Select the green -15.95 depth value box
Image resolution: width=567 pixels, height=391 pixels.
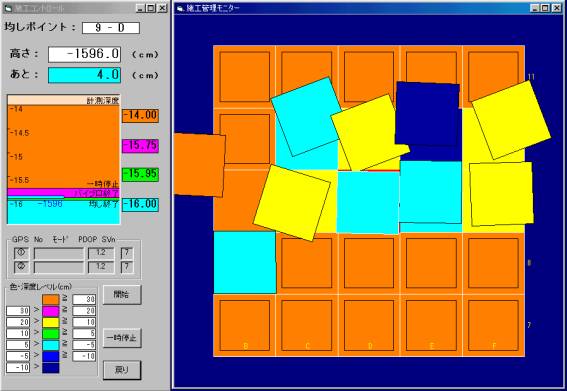point(140,174)
